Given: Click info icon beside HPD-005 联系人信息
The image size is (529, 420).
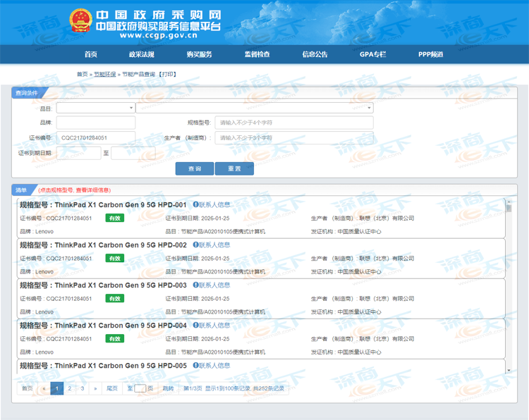Looking at the screenshot, I should pos(195,365).
